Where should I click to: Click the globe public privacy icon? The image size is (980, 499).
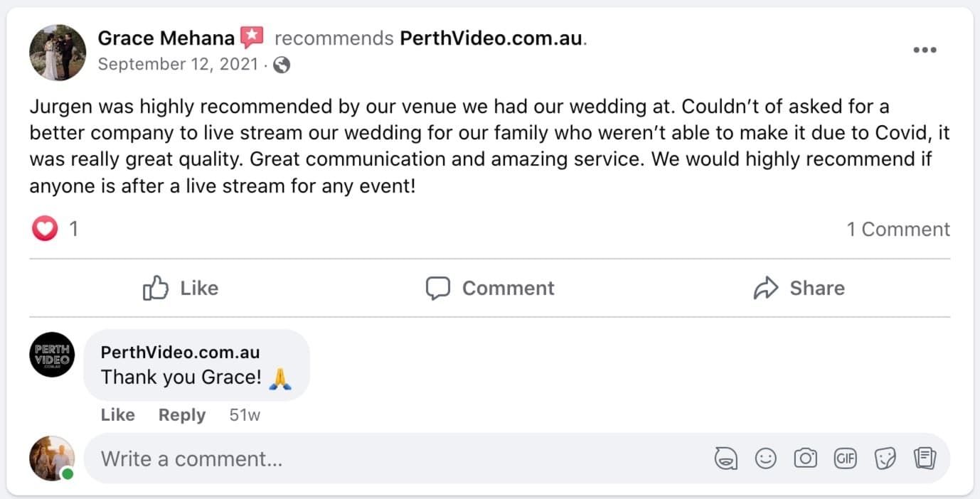[x=282, y=65]
